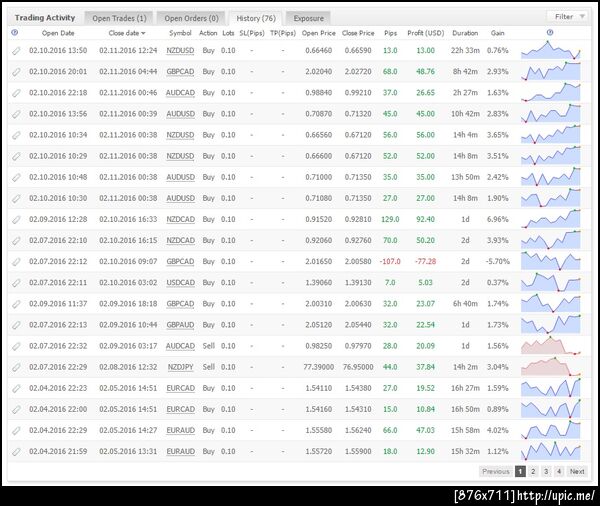
Task: Open AUDCAD link in 37.0 pips row
Action: 180,93
